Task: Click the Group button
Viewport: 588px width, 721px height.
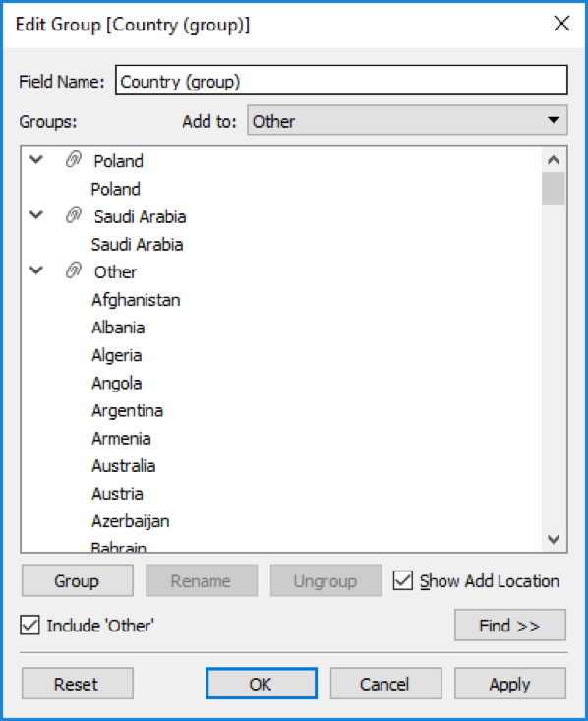Action: pyautogui.click(x=78, y=580)
